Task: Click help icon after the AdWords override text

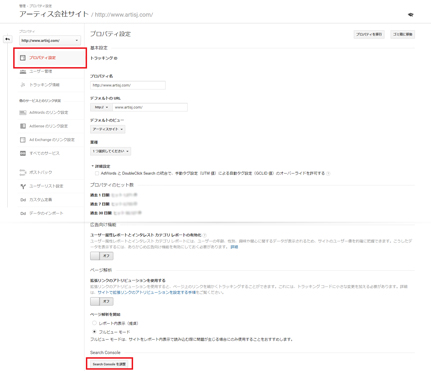Action: pyautogui.click(x=328, y=173)
